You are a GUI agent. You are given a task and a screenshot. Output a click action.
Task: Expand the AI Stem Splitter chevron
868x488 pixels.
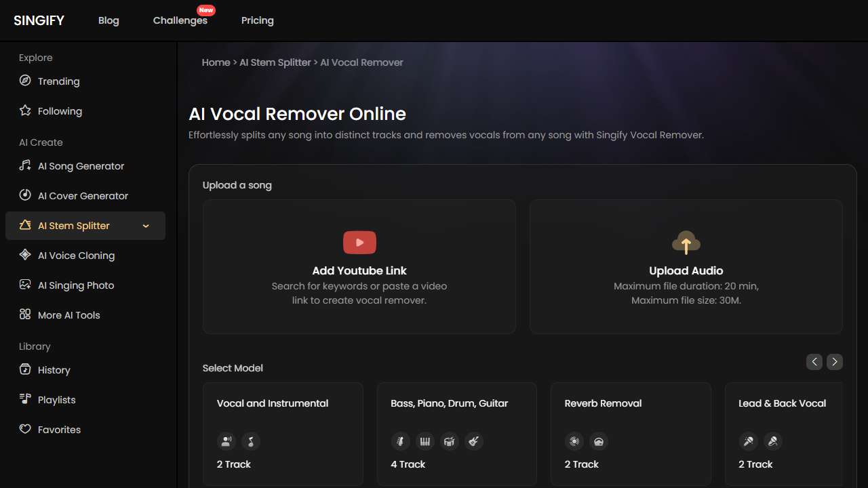click(x=146, y=226)
